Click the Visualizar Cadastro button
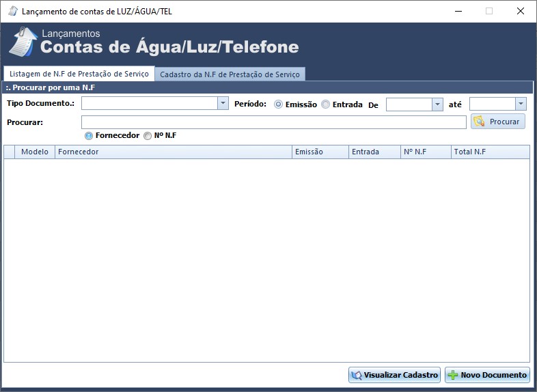This screenshot has width=537, height=392. click(x=394, y=375)
